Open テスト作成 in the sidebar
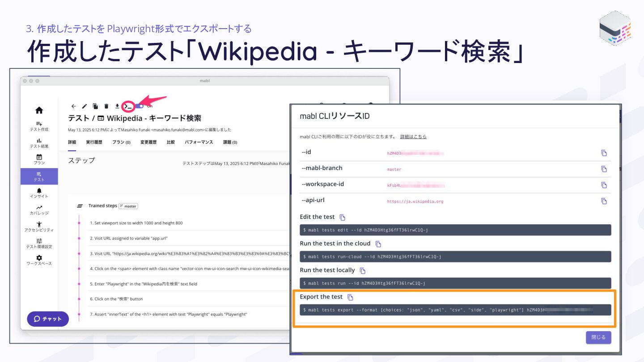Viewport: 644px width, 362px height. coord(39,126)
